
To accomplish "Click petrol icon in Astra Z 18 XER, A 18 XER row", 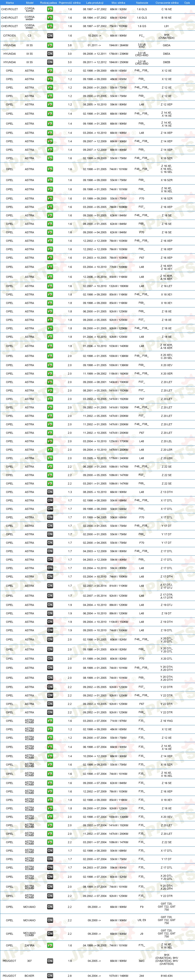I will tap(50, 346).
